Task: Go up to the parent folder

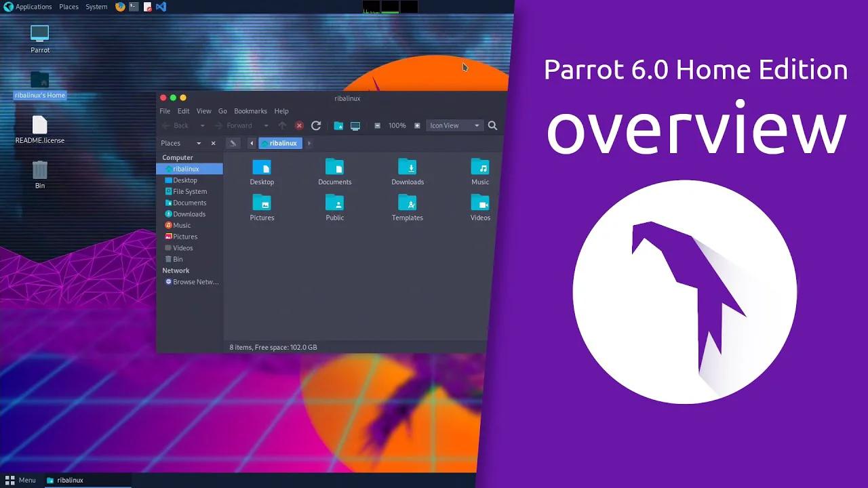Action: tap(283, 125)
